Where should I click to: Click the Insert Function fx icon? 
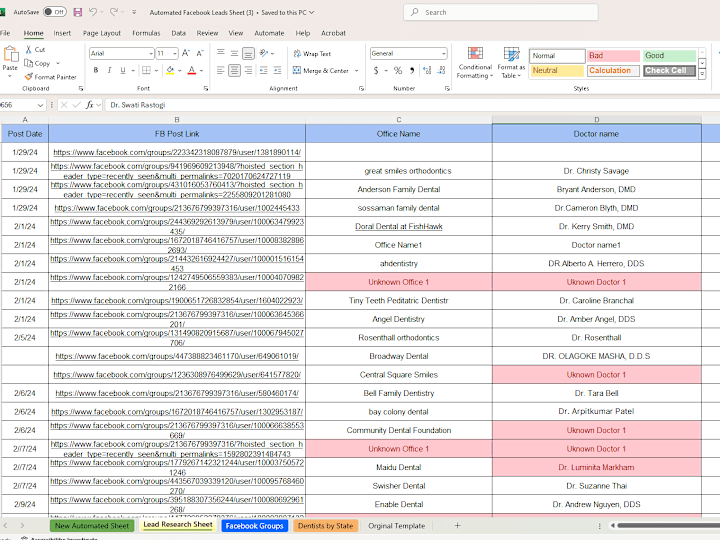(90, 105)
